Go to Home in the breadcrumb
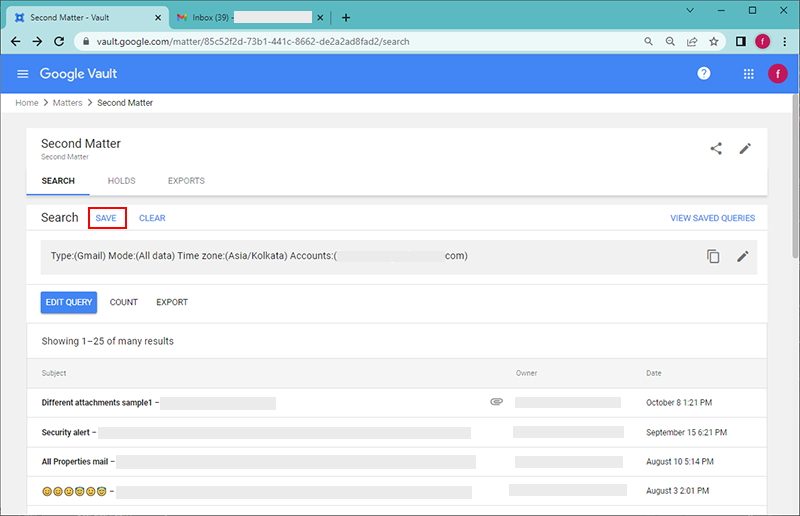Screen dimensions: 800x516 [x=27, y=103]
